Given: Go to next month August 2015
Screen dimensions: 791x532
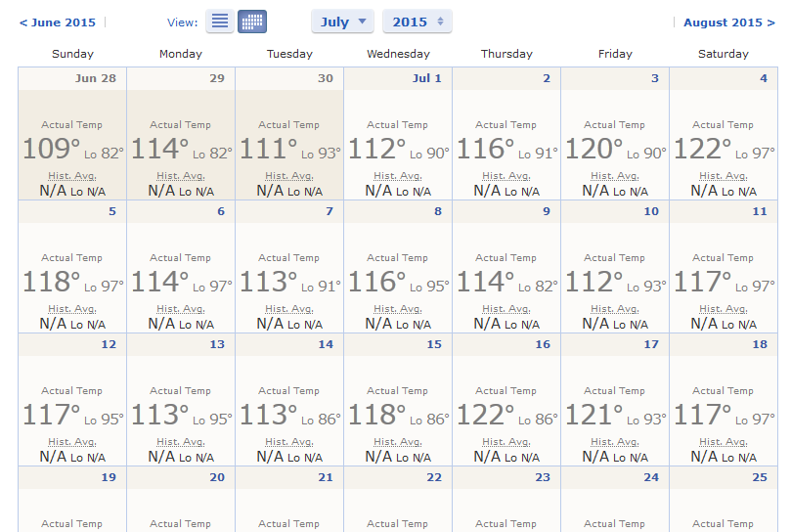Looking at the screenshot, I should (x=728, y=22).
